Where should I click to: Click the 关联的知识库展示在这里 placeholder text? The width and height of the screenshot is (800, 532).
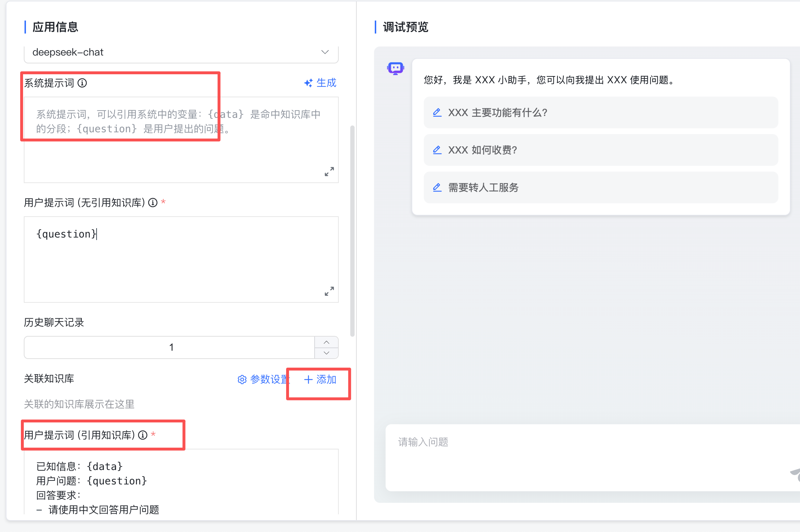[x=79, y=404]
